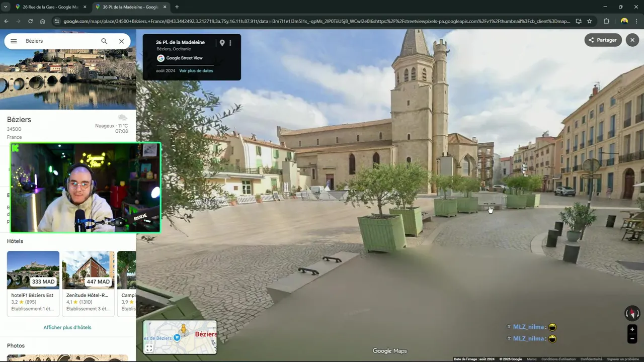Click the Béziers, Occitanie subtitle
The width and height of the screenshot is (644, 362).
[x=174, y=49]
